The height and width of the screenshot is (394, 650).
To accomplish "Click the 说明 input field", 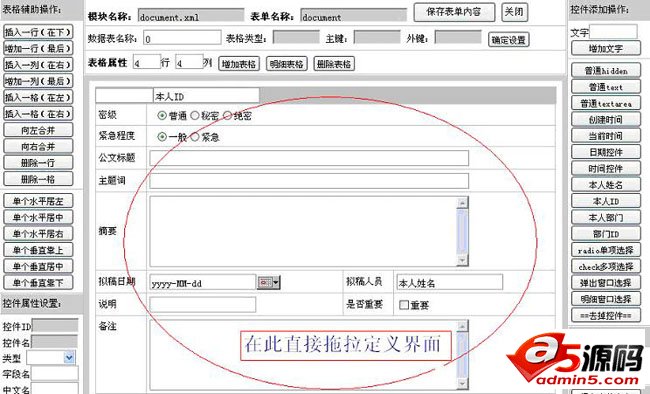I will (x=203, y=304).
